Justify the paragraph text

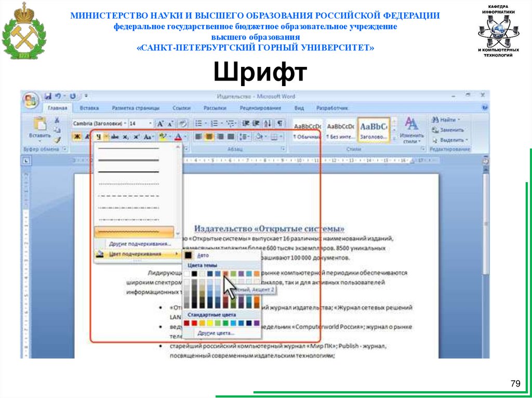[231, 136]
